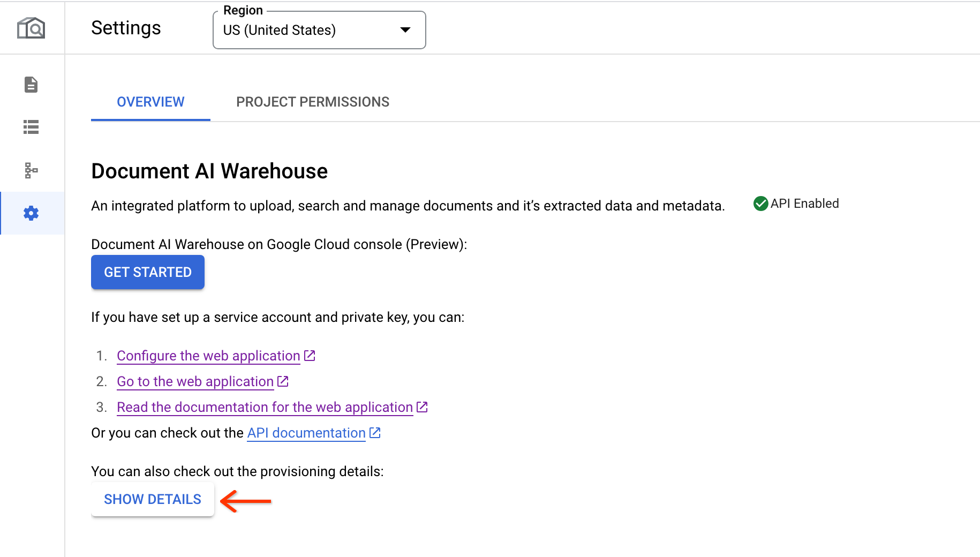Screen dimensions: 980x557
Task: Switch to the Overview tab
Action: point(150,102)
